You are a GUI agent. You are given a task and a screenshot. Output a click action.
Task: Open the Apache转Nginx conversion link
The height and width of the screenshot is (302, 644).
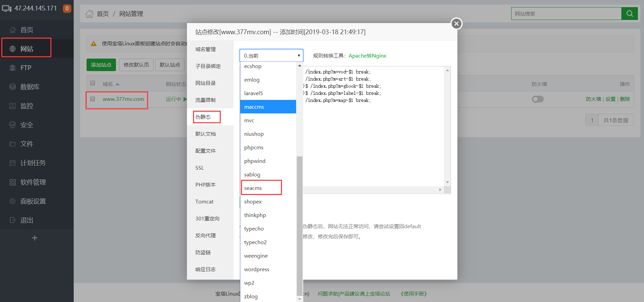click(x=367, y=56)
